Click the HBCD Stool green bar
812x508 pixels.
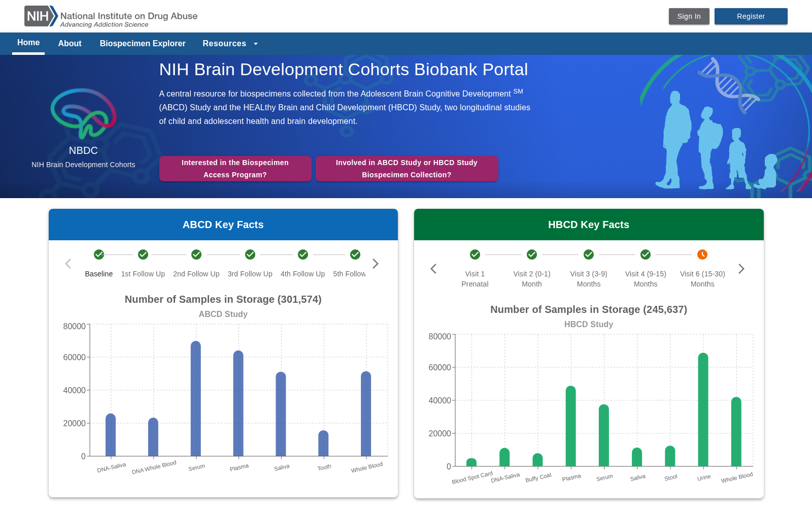(x=670, y=456)
